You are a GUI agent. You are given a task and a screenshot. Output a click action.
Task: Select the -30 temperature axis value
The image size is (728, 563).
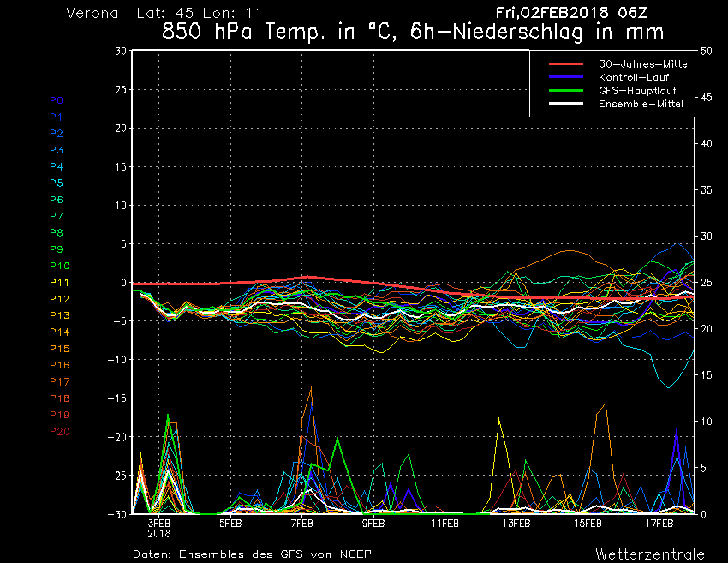(116, 514)
